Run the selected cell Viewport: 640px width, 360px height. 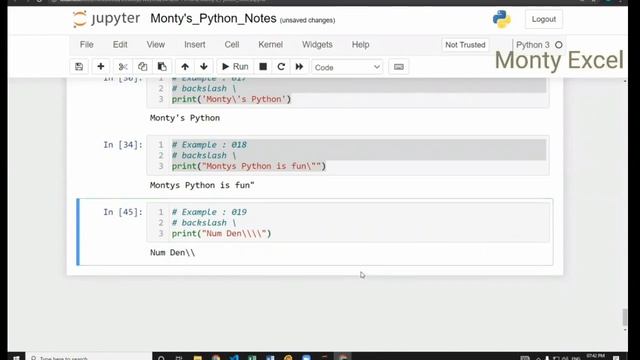(x=235, y=67)
